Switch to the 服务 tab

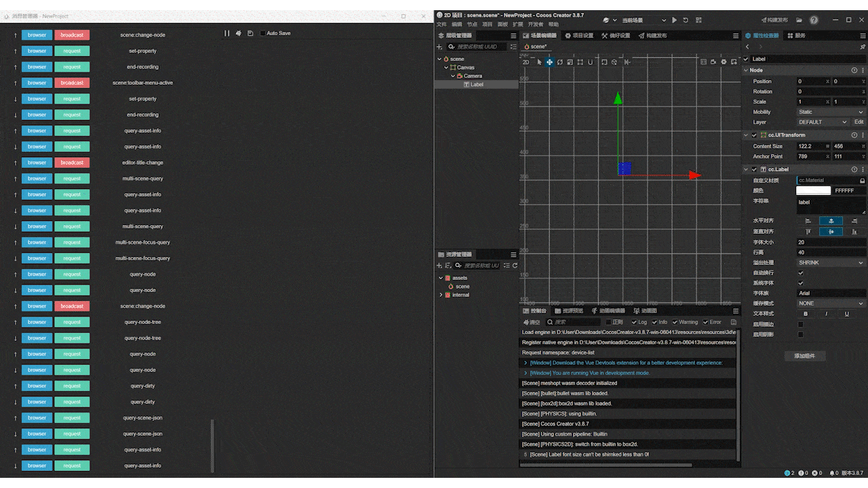[795, 35]
